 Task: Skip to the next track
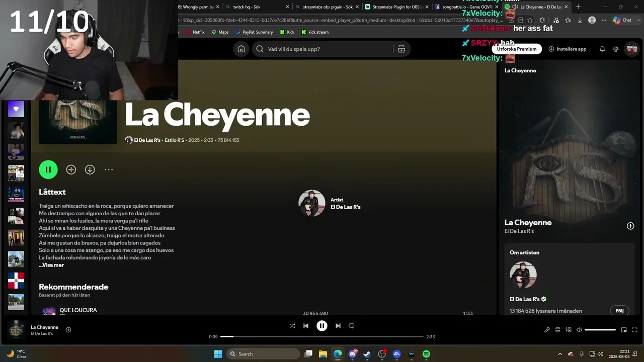[x=338, y=326]
